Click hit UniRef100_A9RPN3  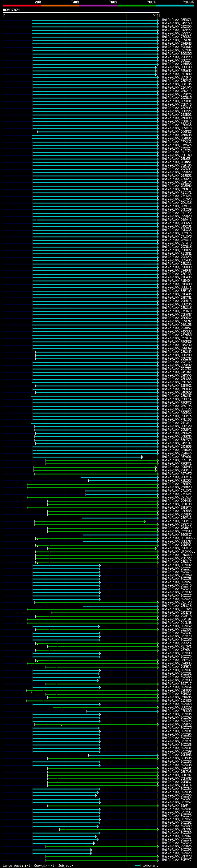coord(177,467)
